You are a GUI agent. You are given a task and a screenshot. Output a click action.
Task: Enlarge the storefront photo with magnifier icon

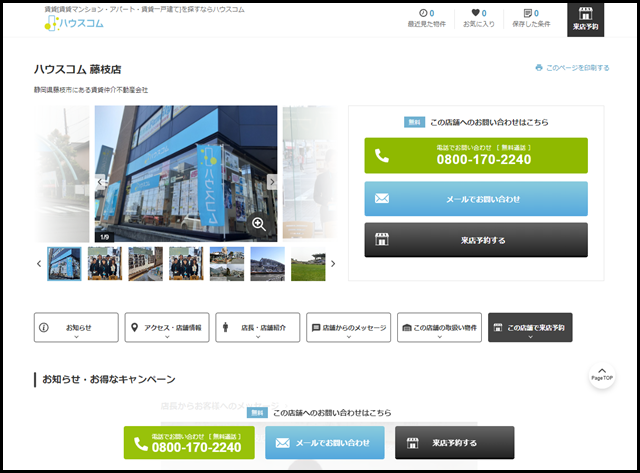pos(259,224)
